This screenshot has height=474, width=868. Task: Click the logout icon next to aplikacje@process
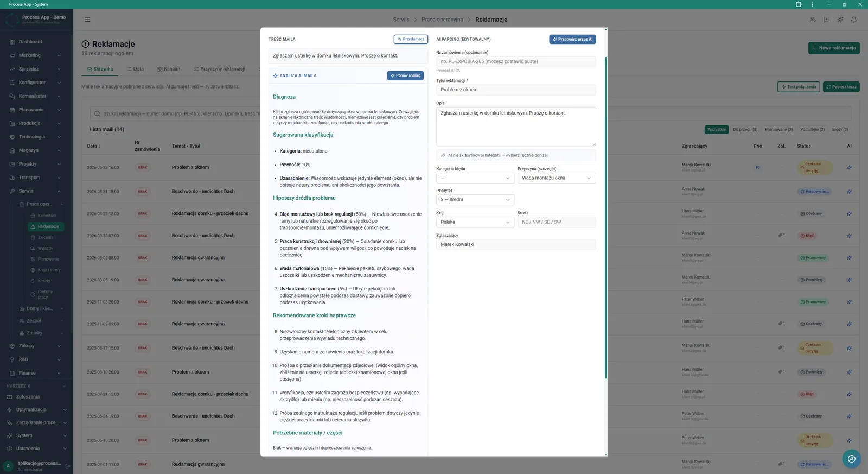pyautogui.click(x=68, y=466)
